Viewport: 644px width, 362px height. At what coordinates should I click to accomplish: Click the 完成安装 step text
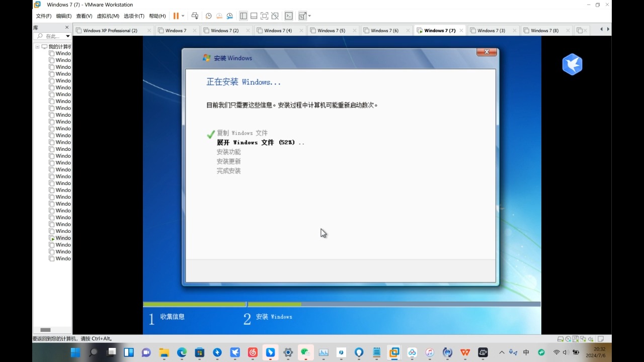[x=229, y=171]
